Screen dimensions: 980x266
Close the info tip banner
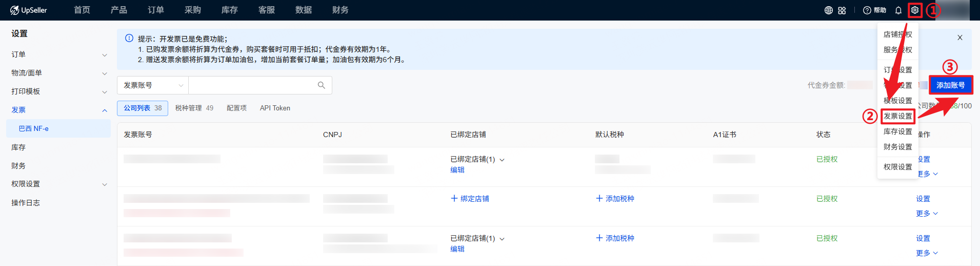960,37
